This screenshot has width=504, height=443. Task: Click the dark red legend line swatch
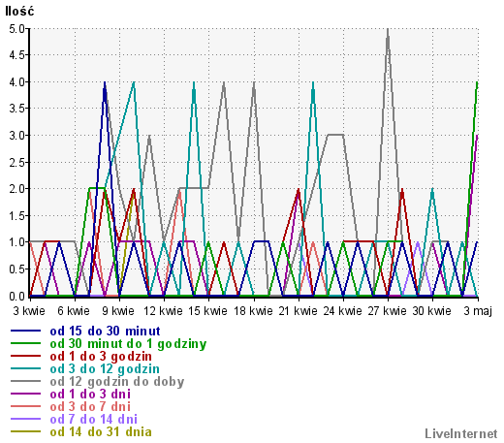click(25, 356)
